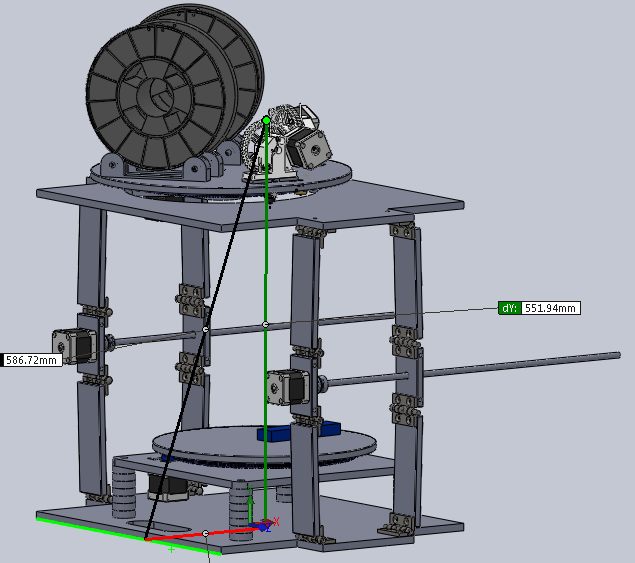635x563 pixels.
Task: Select the blue block on the turntable
Action: (299, 431)
